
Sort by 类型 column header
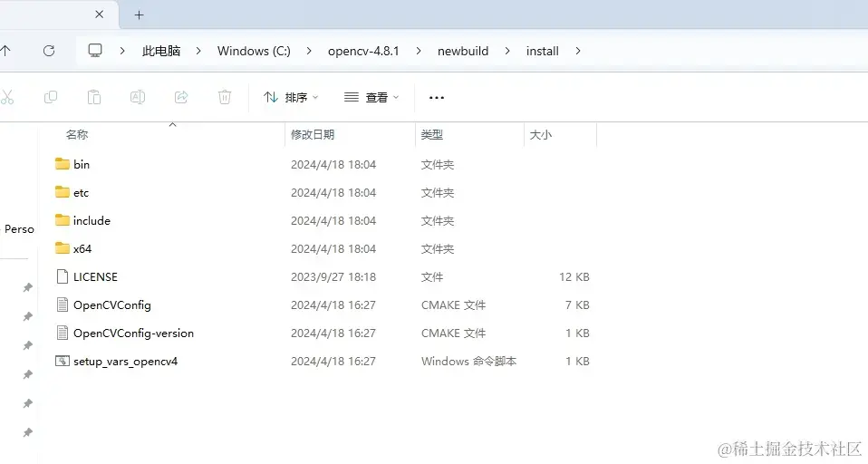pyautogui.click(x=431, y=134)
